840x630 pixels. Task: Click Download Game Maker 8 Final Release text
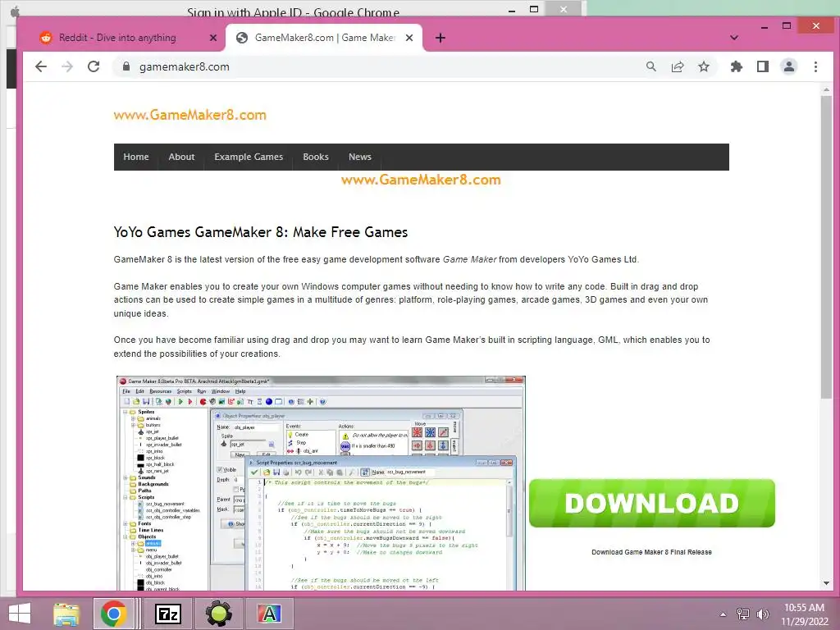(651, 552)
